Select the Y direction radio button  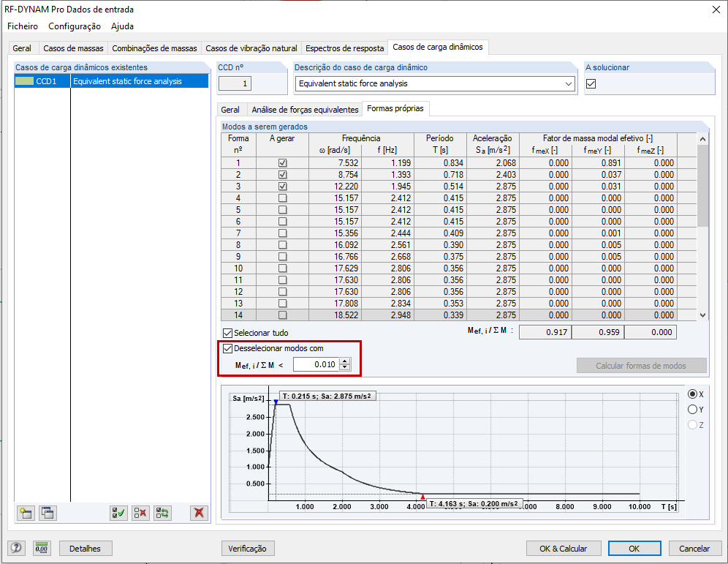click(x=692, y=410)
